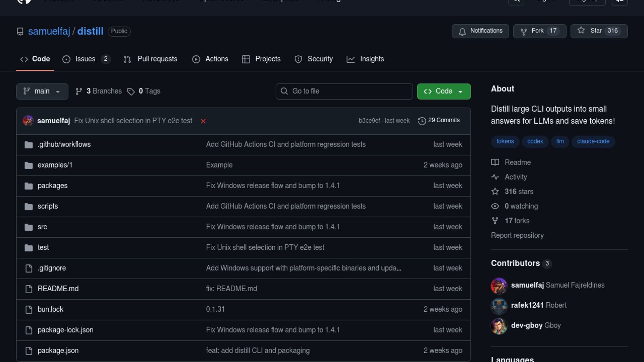Click the failed CI status red X icon
This screenshot has width=644, height=362.
[x=203, y=121]
